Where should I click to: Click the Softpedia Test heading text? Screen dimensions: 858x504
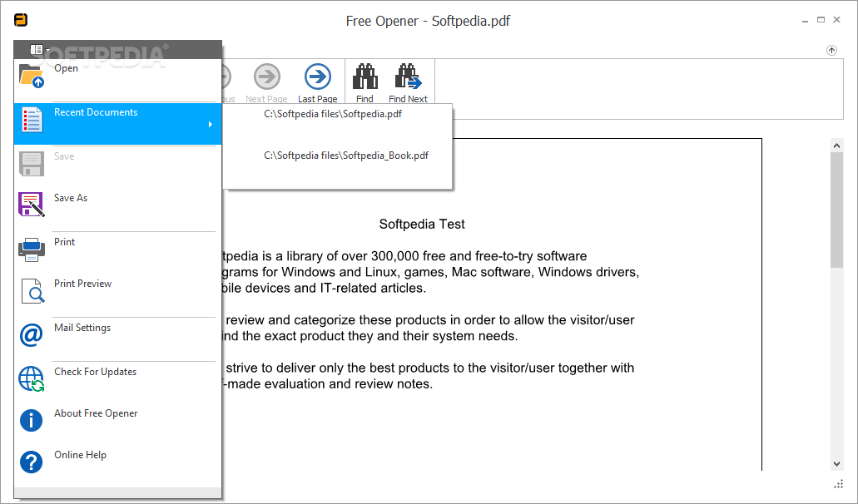coord(422,224)
